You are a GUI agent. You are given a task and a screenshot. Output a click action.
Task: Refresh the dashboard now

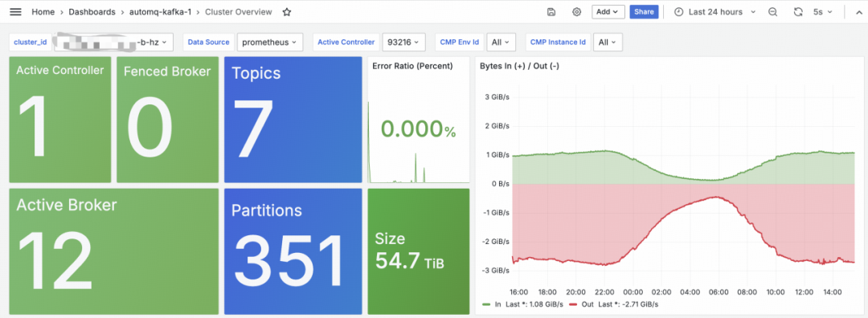click(x=798, y=11)
